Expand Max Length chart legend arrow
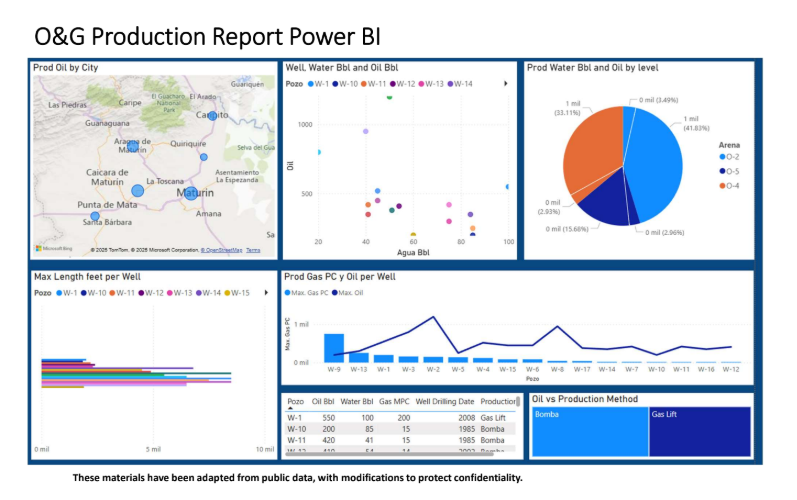This screenshot has width=797, height=500. click(x=266, y=293)
